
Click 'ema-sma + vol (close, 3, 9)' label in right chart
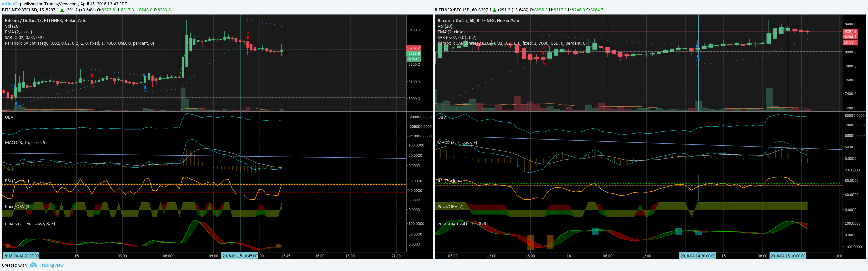pyautogui.click(x=463, y=223)
